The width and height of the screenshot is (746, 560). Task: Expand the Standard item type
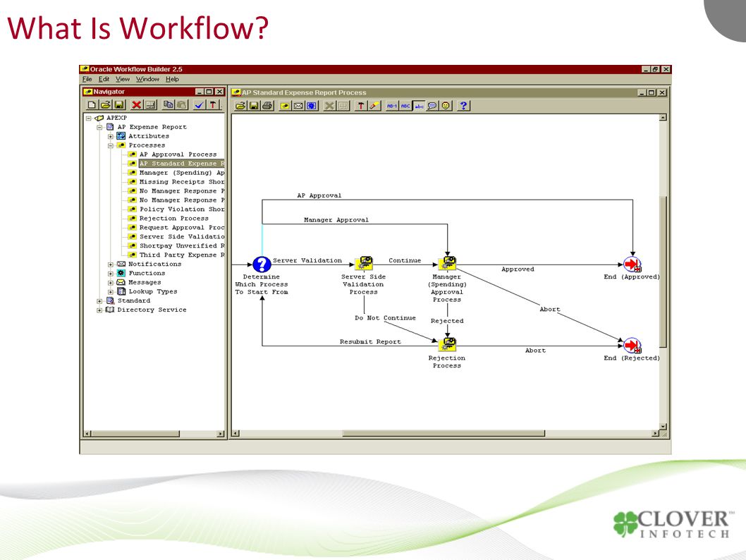pyautogui.click(x=99, y=301)
